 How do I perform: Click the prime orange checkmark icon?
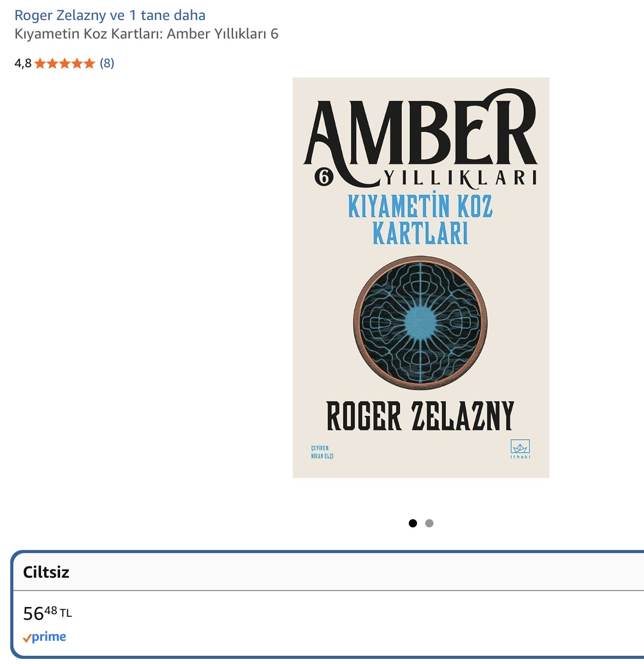(x=27, y=638)
